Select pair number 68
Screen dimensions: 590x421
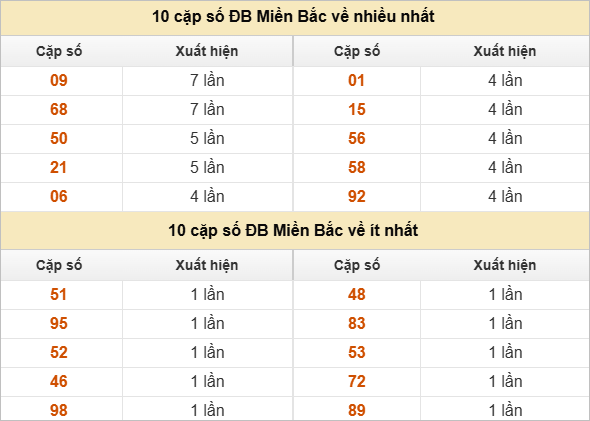(59, 109)
